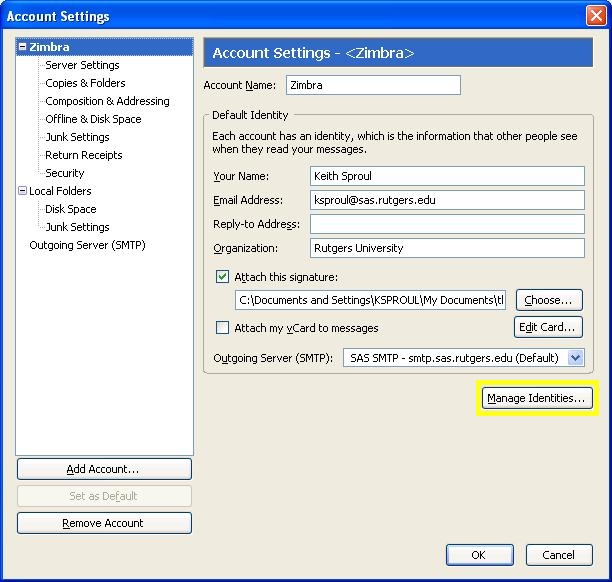Click in the Reply-to Address field
The width and height of the screenshot is (612, 582).
pos(446,224)
